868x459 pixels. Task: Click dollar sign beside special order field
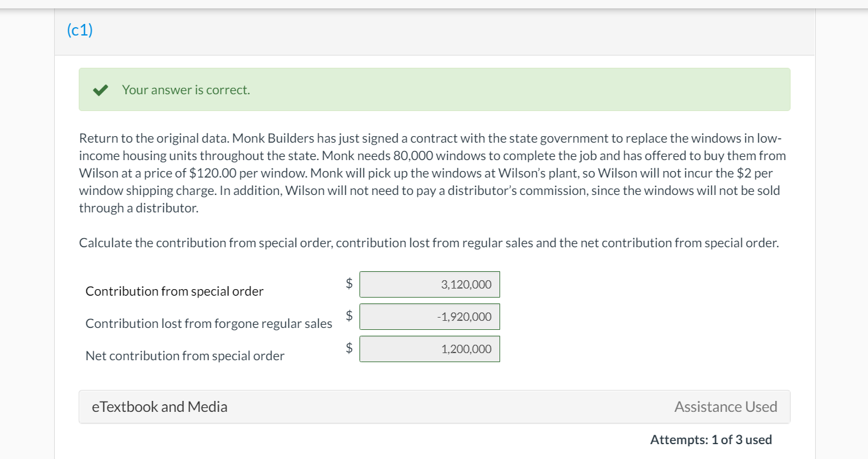[x=348, y=283]
